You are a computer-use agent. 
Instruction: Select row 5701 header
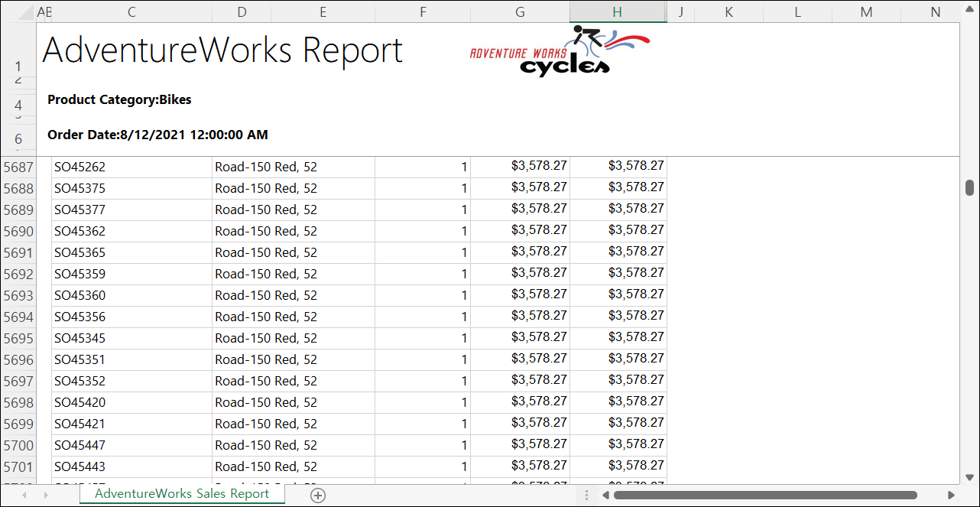pyautogui.click(x=18, y=466)
